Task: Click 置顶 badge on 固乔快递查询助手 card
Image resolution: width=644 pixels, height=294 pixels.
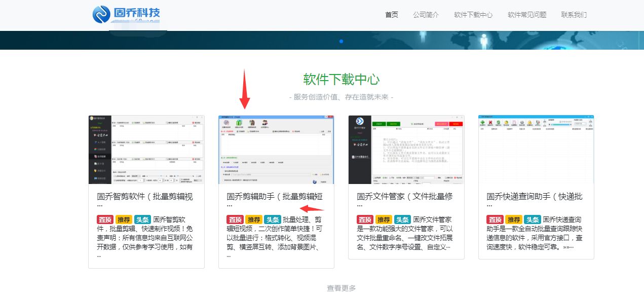Action: [x=495, y=219]
